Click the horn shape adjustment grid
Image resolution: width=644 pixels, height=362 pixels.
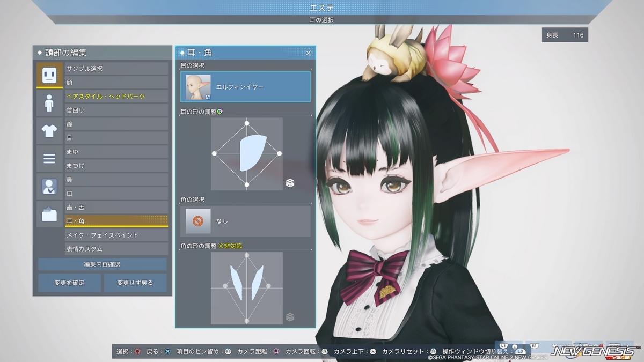point(247,288)
